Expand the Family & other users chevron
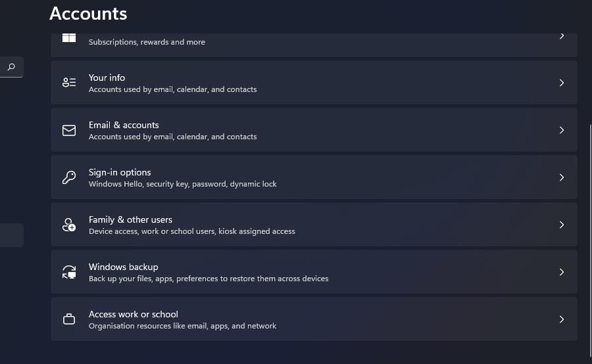Image resolution: width=592 pixels, height=364 pixels. pyautogui.click(x=562, y=225)
